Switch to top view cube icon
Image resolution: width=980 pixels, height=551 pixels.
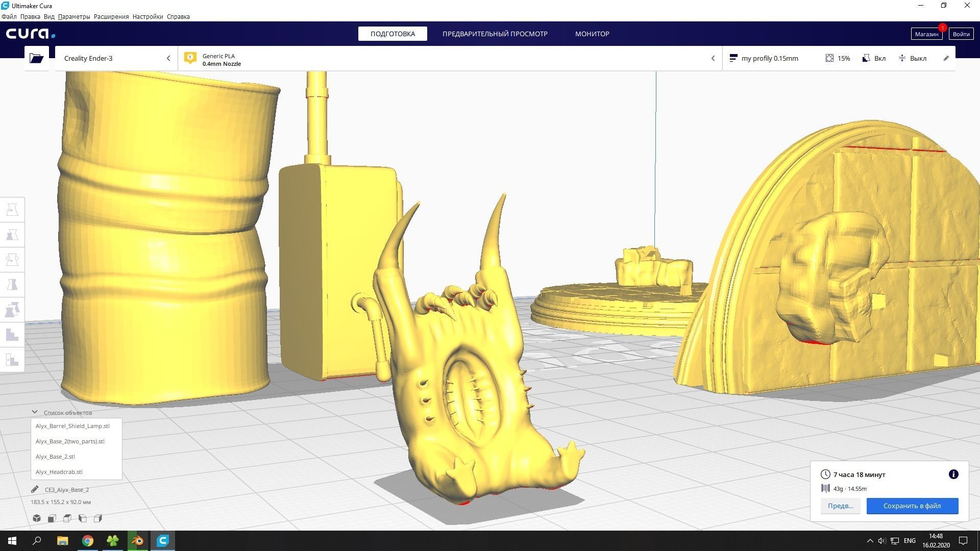[67, 518]
